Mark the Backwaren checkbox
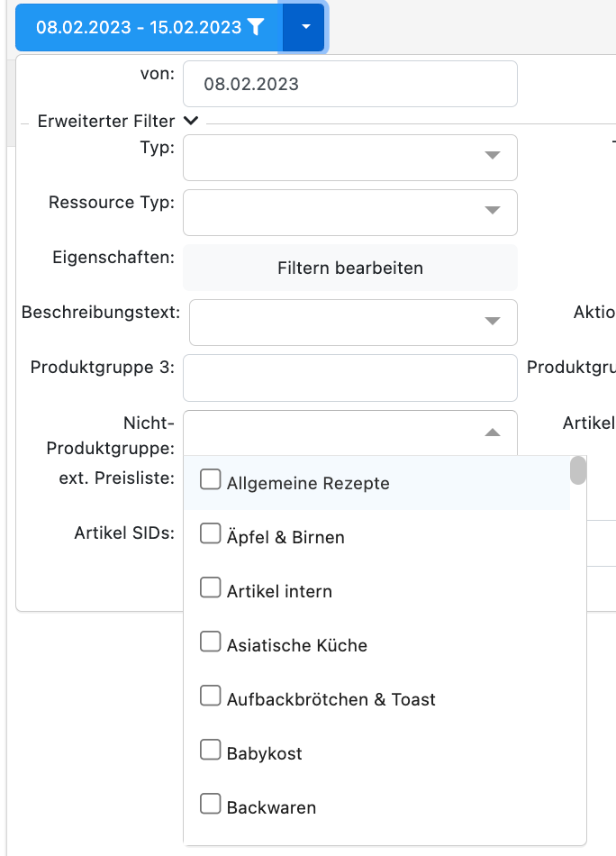Image resolution: width=616 pixels, height=856 pixels. (210, 805)
